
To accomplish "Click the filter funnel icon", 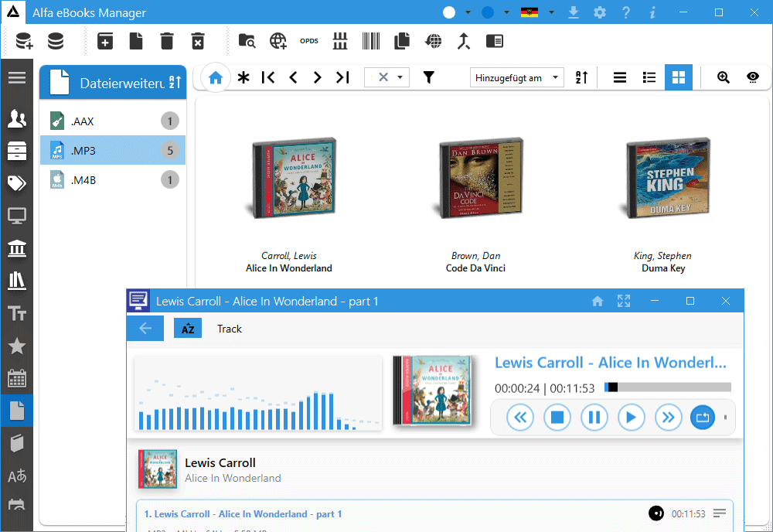I will (428, 77).
